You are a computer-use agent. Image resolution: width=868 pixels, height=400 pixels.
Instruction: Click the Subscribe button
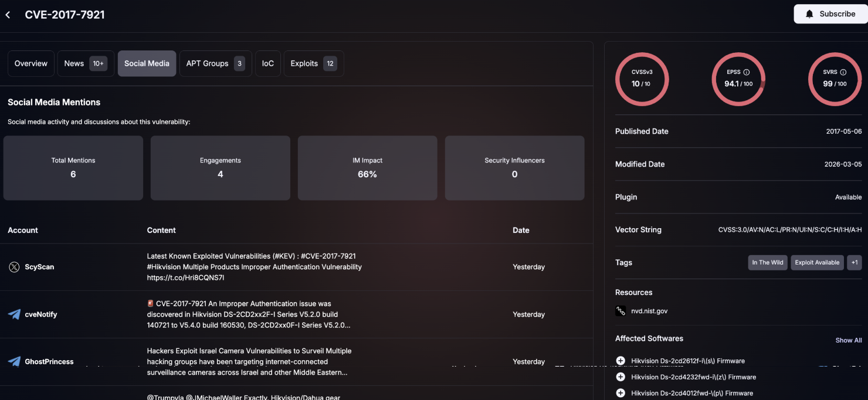tap(830, 14)
